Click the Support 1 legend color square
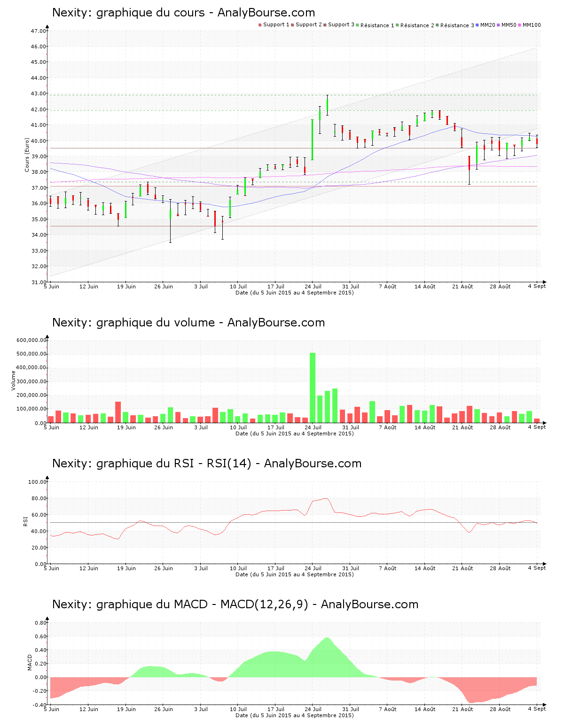Image resolution: width=564 pixels, height=728 pixels. (260, 25)
